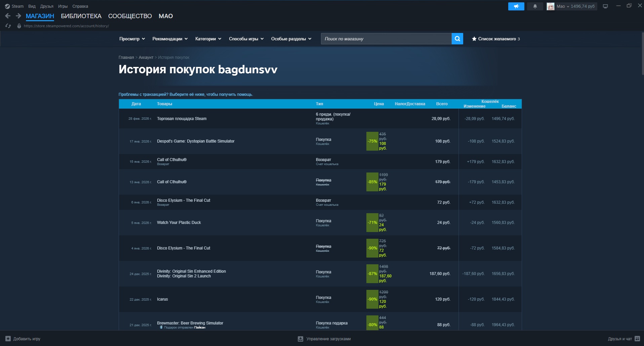The width and height of the screenshot is (644, 346).
Task: Expand the Просмотр dropdown
Action: click(x=132, y=39)
